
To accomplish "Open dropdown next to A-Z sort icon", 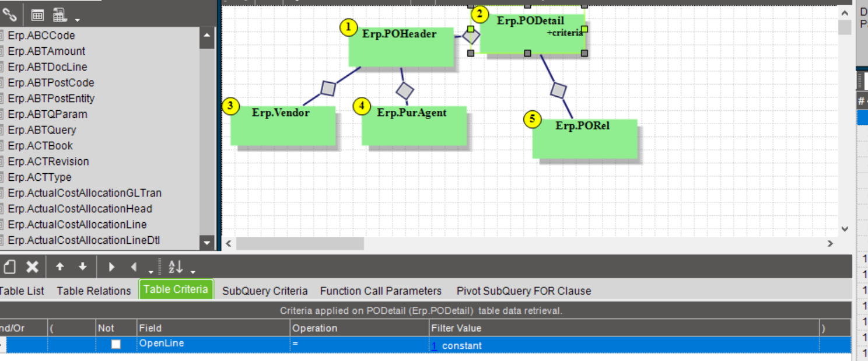I will (x=192, y=272).
